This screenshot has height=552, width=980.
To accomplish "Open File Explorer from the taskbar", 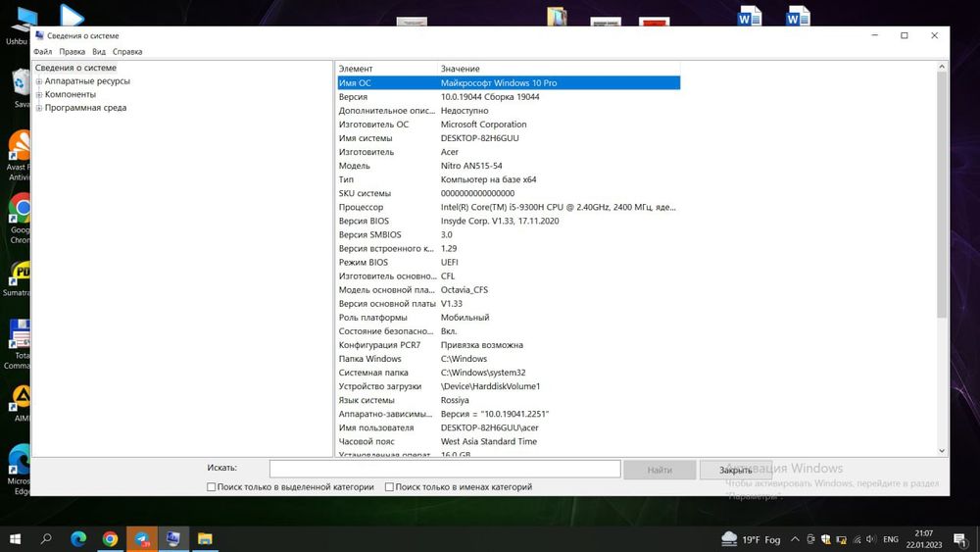I will [x=205, y=539].
